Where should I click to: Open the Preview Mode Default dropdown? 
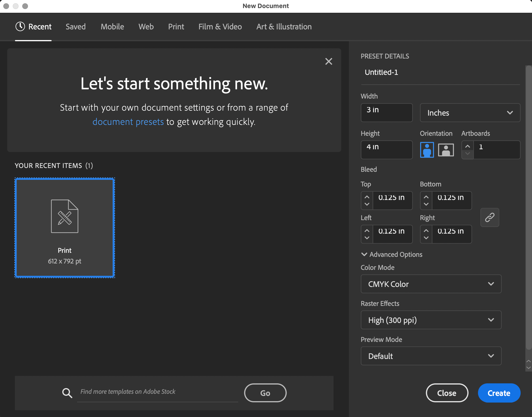(431, 356)
